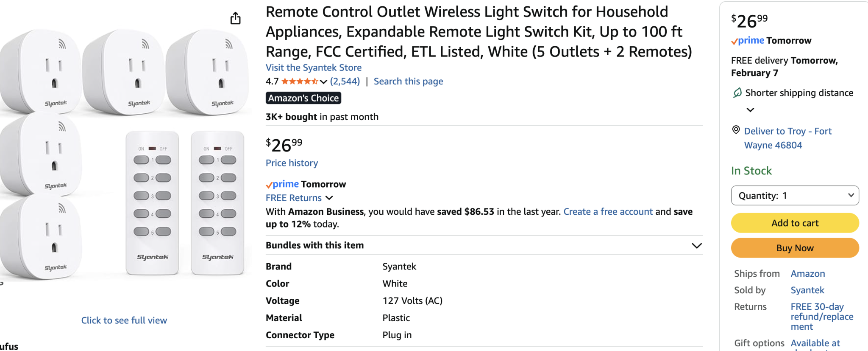Open the Quantity dropdown
This screenshot has width=868, height=351.
(795, 196)
